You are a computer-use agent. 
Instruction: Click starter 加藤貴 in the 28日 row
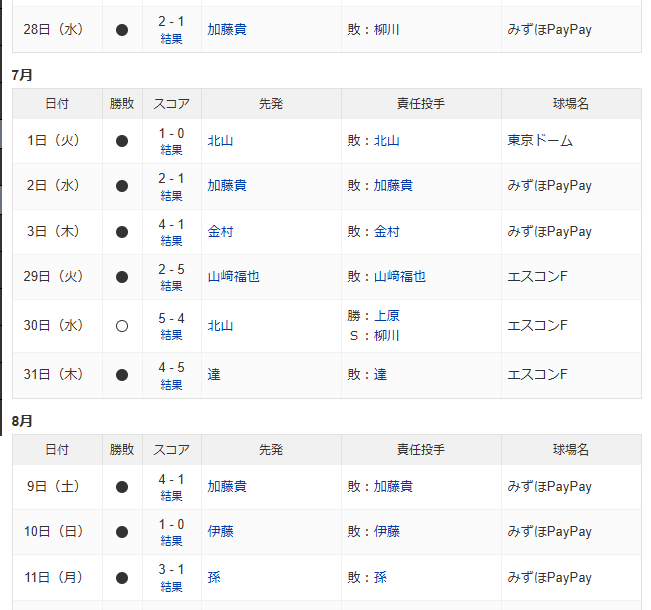227,29
